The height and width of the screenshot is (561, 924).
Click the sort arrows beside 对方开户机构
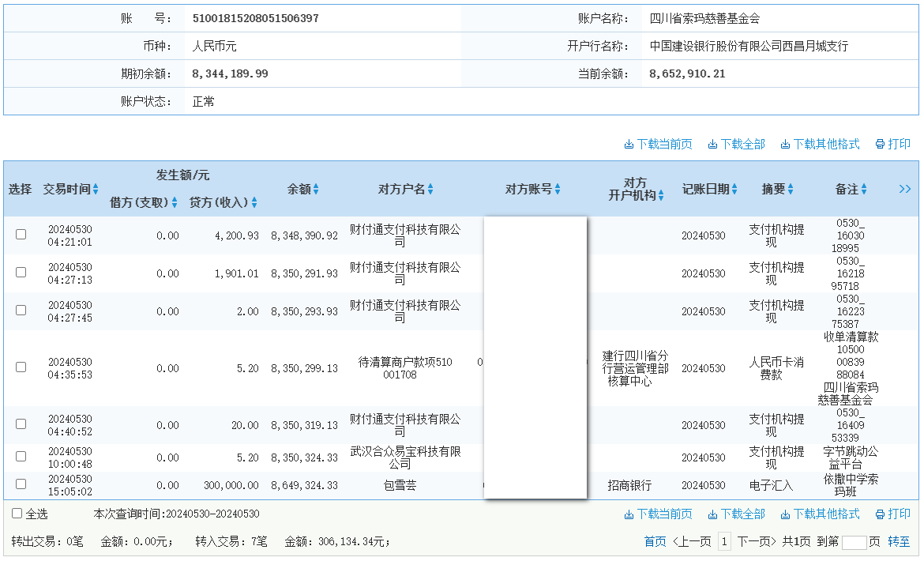(661, 195)
